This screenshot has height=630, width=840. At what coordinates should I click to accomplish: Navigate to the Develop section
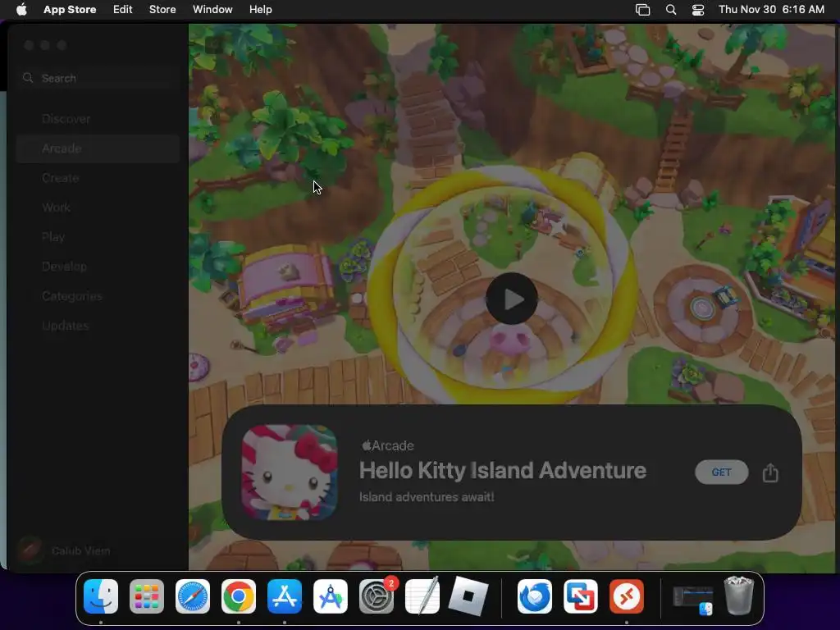point(64,267)
